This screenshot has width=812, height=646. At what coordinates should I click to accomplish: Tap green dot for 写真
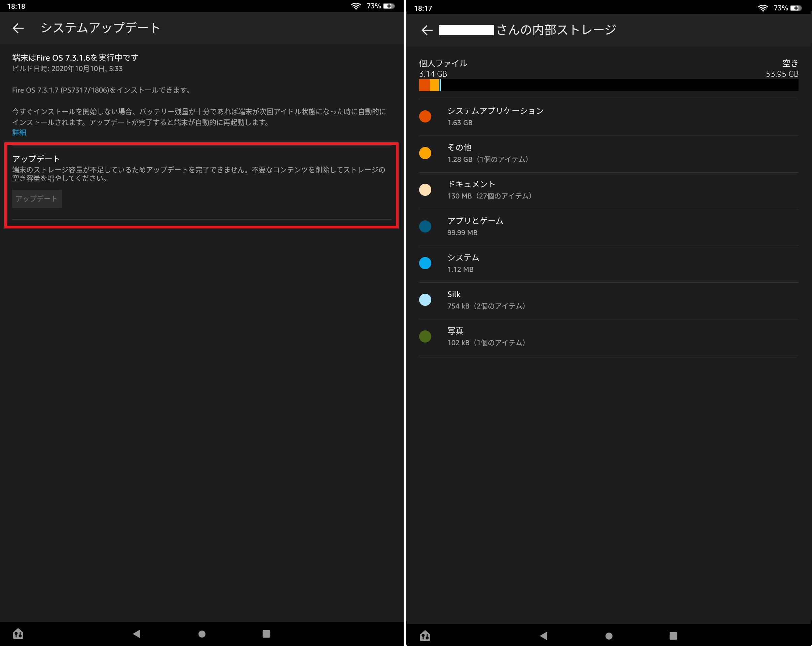[x=425, y=336]
